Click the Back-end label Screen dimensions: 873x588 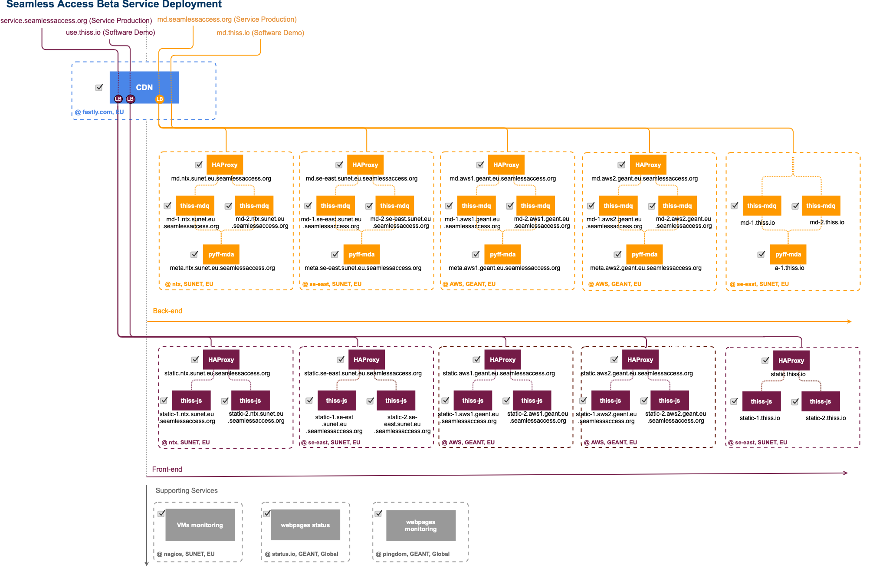[167, 311]
